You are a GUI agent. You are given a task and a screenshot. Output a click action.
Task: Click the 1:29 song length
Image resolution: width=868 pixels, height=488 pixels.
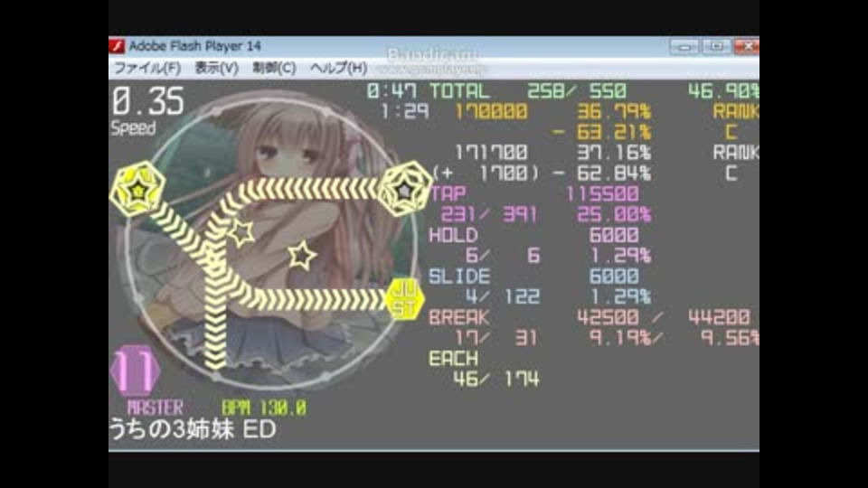(x=405, y=112)
